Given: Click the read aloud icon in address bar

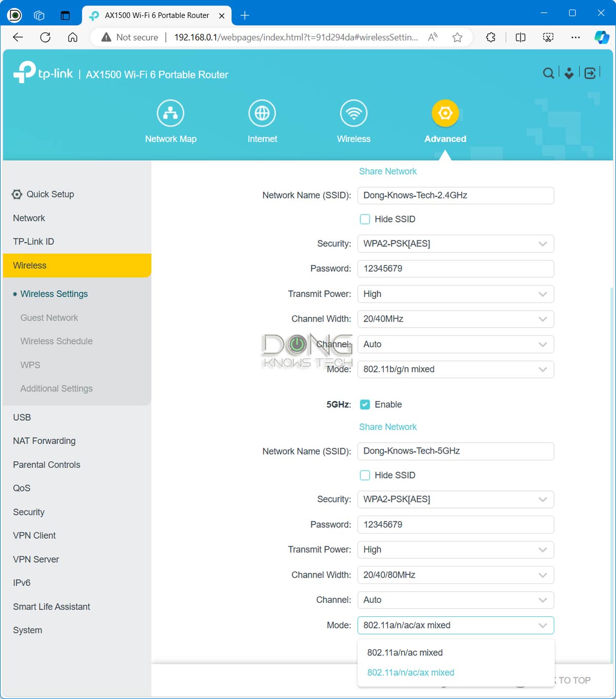Looking at the screenshot, I should 433,37.
